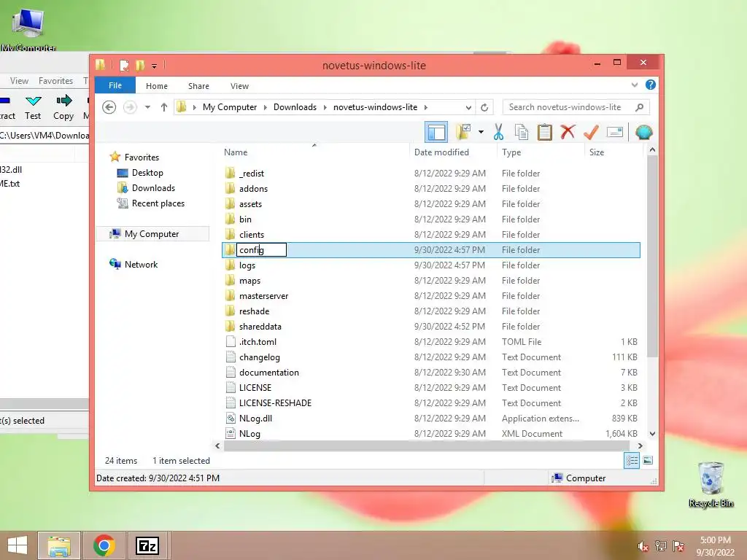Select the _redist folder
This screenshot has width=747, height=560.
(x=252, y=174)
